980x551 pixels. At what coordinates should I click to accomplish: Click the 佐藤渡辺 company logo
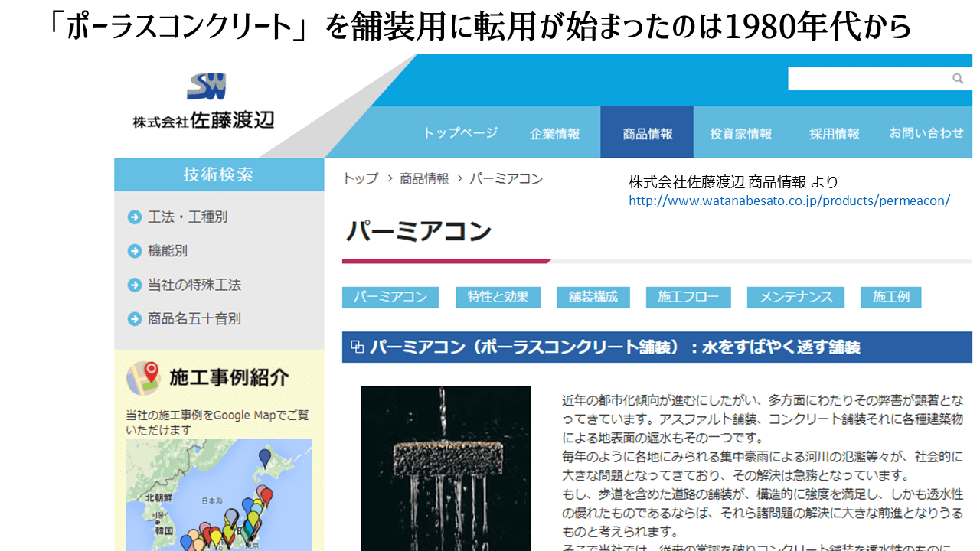(x=204, y=102)
